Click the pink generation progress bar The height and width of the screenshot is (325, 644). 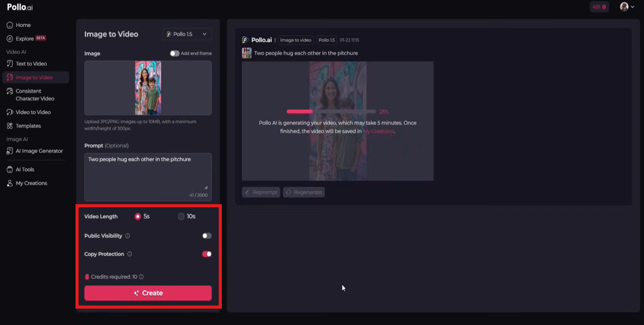click(300, 111)
